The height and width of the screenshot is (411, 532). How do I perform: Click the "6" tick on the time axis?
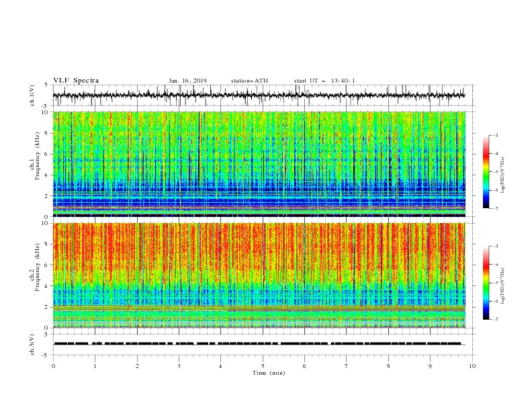(304, 366)
